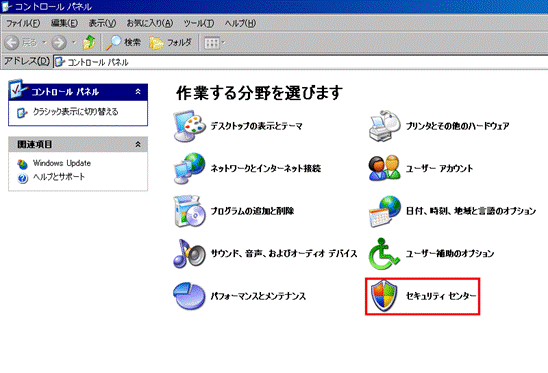Open the Security Center shield icon
The height and width of the screenshot is (373, 548).
pos(384,296)
